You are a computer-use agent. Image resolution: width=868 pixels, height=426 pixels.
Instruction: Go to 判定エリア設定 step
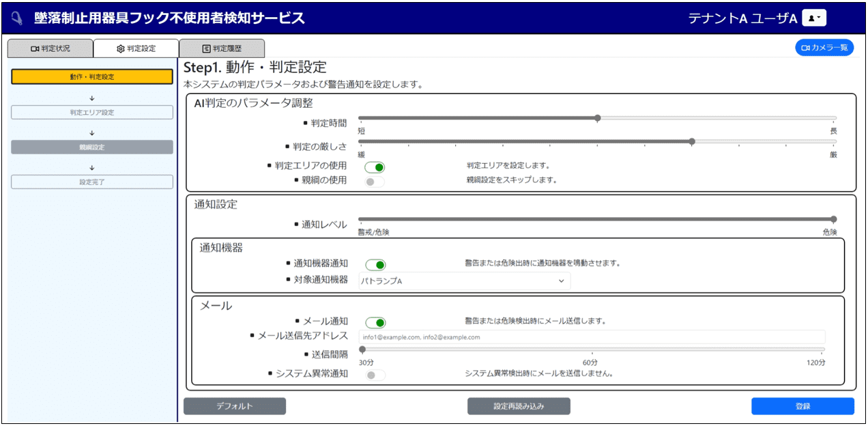tap(92, 113)
